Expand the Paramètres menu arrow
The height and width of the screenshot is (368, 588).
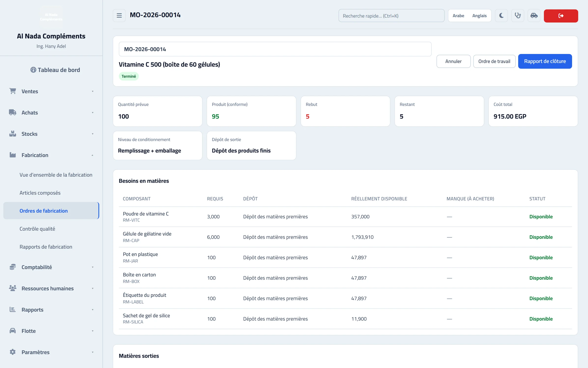pyautogui.click(x=93, y=352)
